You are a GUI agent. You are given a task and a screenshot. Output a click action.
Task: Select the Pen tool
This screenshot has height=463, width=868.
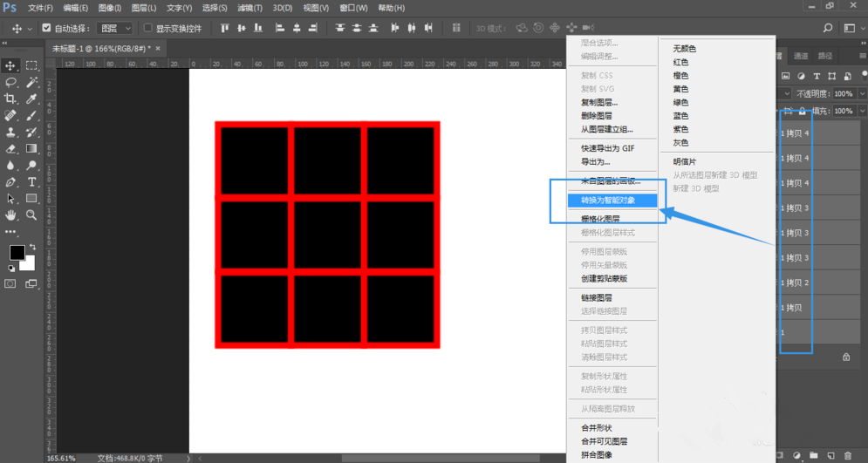[x=11, y=181]
